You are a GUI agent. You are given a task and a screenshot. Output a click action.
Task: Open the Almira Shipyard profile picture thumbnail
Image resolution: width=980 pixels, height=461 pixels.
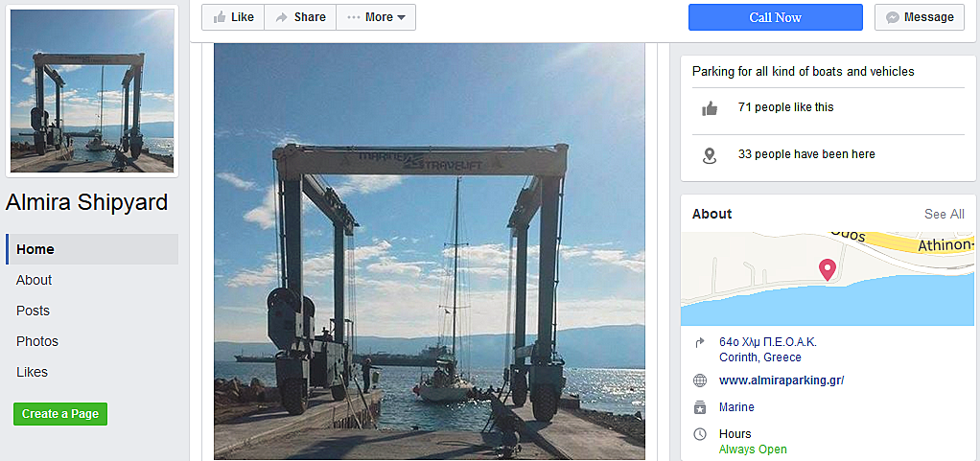(92, 91)
